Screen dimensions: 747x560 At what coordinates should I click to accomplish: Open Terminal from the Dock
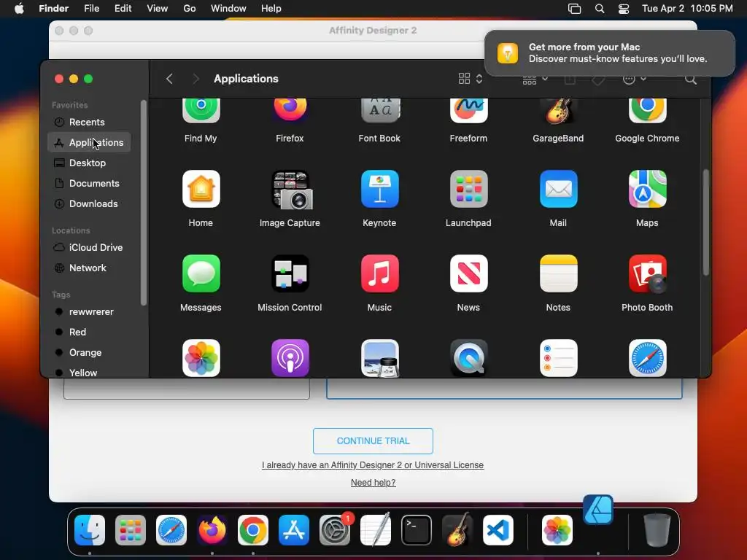(417, 530)
